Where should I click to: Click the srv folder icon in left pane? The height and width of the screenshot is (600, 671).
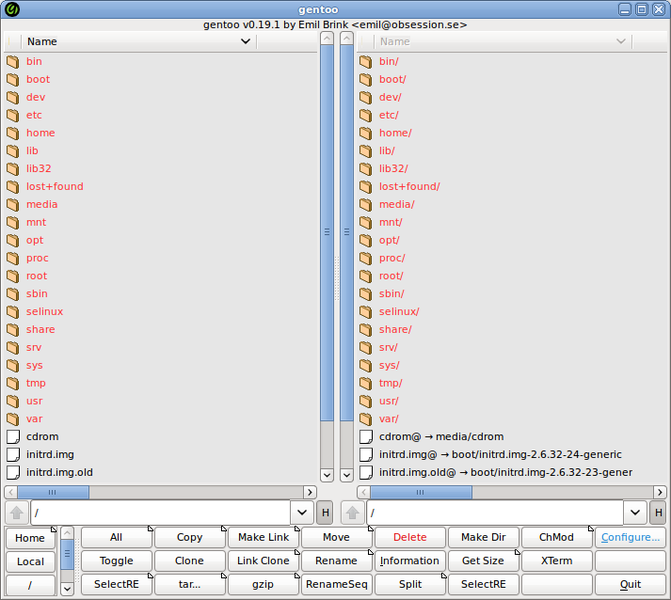13,348
